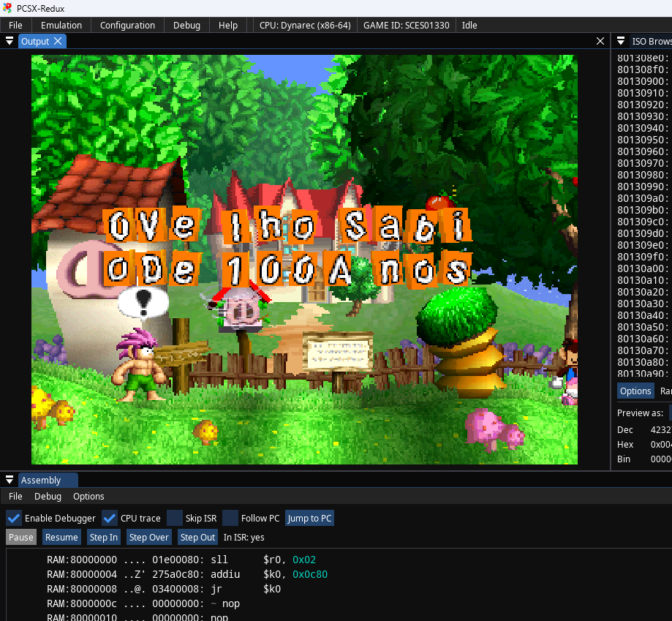This screenshot has height=621, width=672.
Task: Click the Jump to PC button
Action: 309,518
